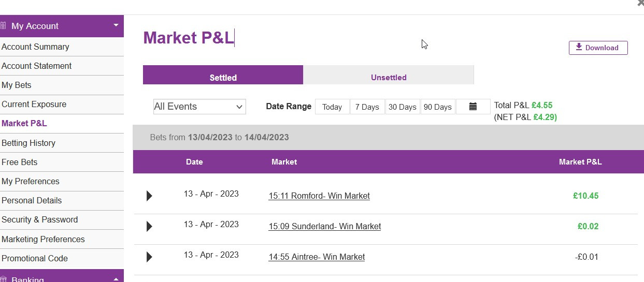Viewport: 644px width, 282px height.
Task: Expand the 15:09 Sunderland row
Action: pos(149,227)
